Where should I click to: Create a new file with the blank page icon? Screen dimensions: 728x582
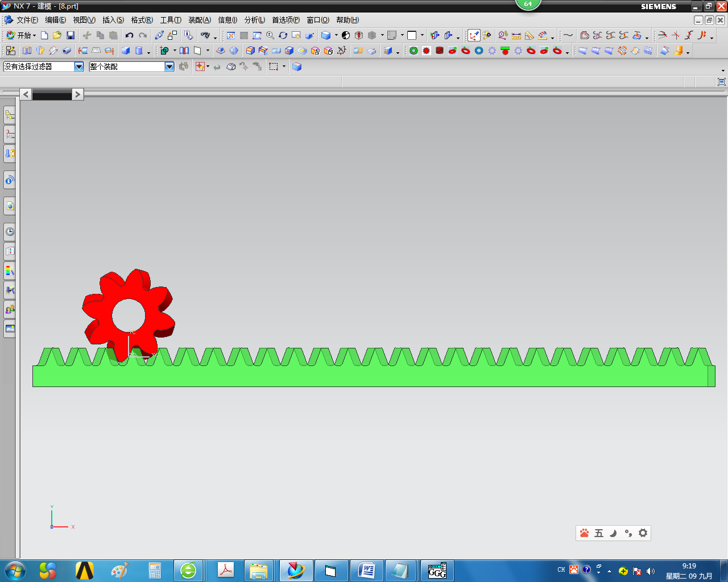point(44,35)
